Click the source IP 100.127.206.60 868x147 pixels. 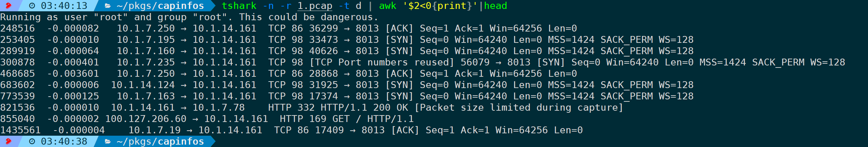point(146,119)
